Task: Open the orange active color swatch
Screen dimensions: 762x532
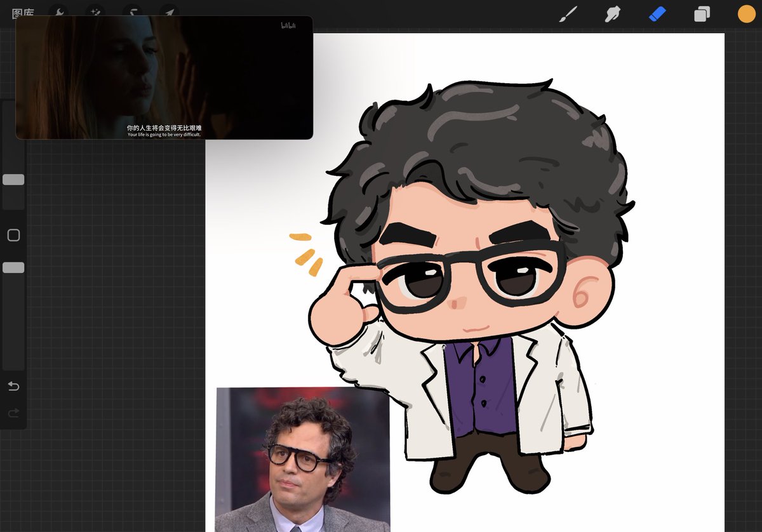Action: coord(746,14)
